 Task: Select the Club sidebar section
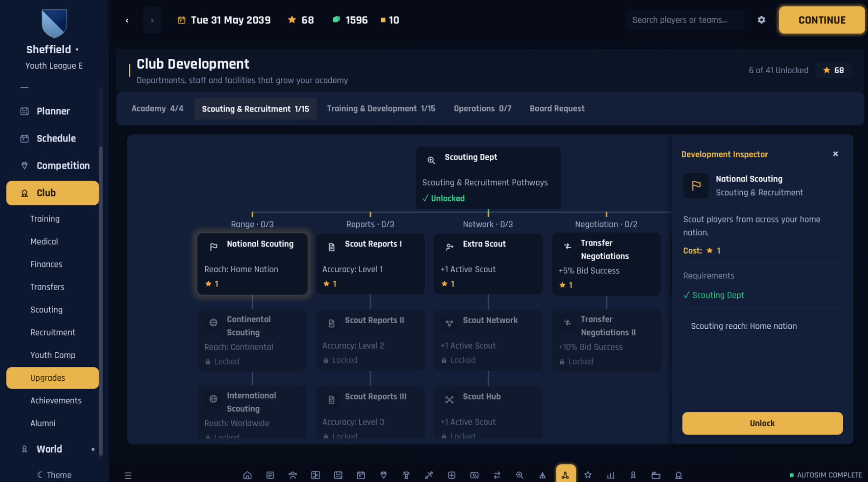pos(52,193)
